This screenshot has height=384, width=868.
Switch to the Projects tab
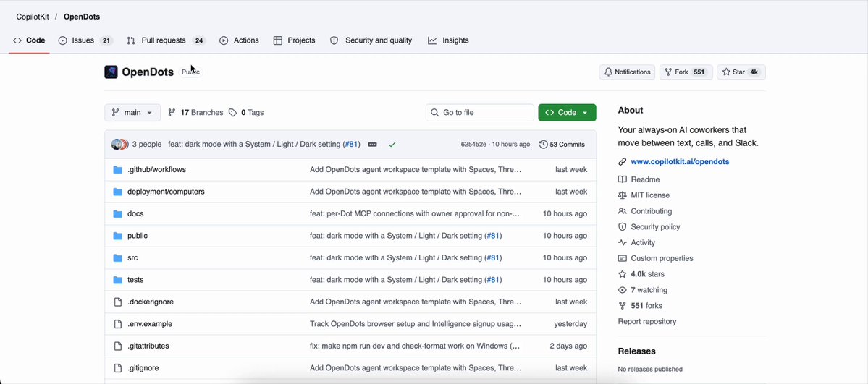[x=295, y=40]
